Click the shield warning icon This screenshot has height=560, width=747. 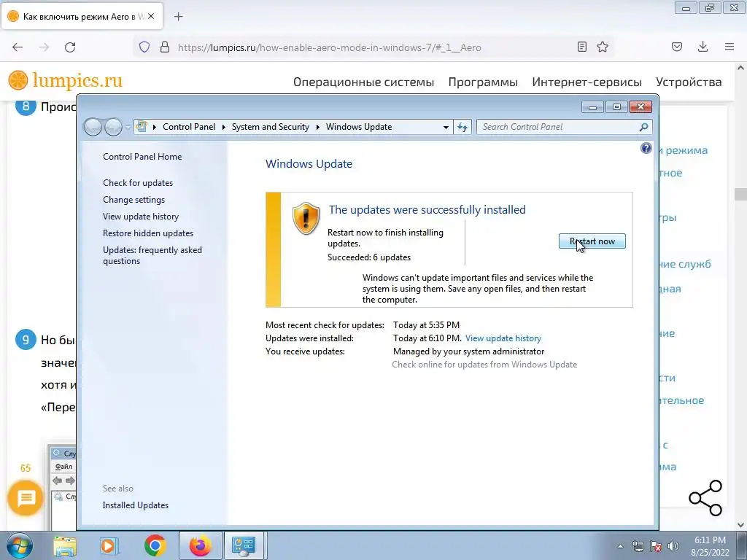(x=306, y=218)
